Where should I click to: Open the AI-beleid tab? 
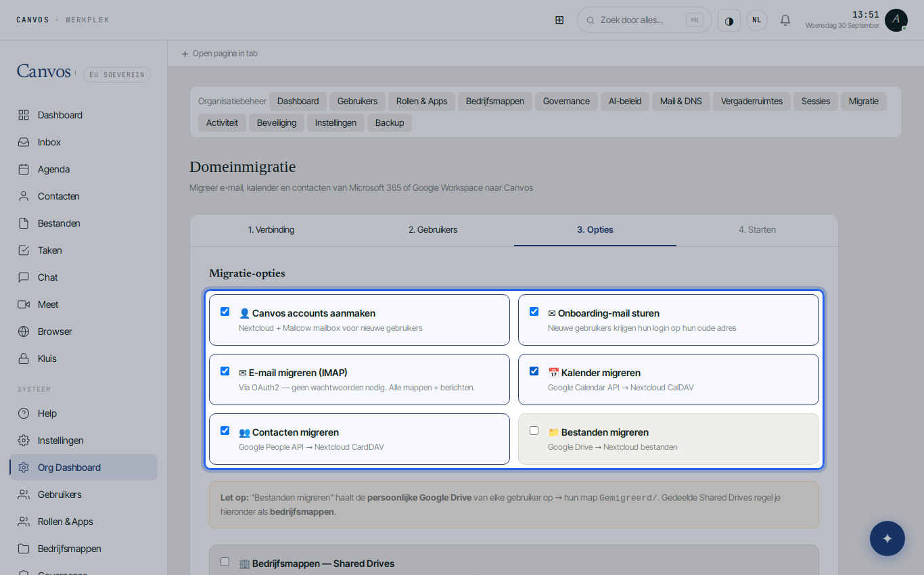pyautogui.click(x=625, y=101)
